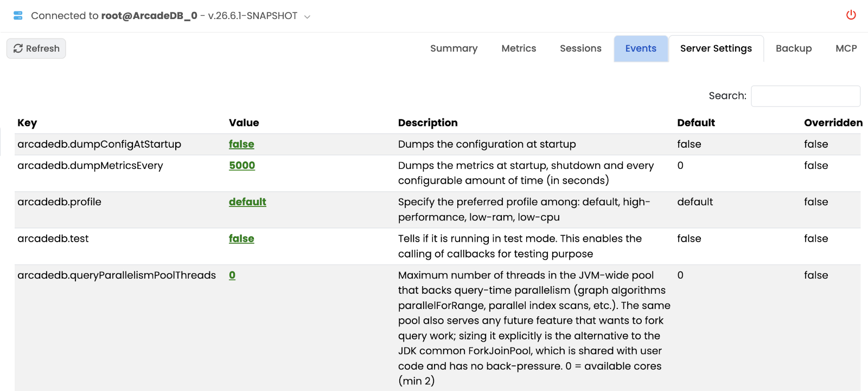Screen dimensions: 868x391
Task: Edit the arcadedb.test value false
Action: (241, 238)
